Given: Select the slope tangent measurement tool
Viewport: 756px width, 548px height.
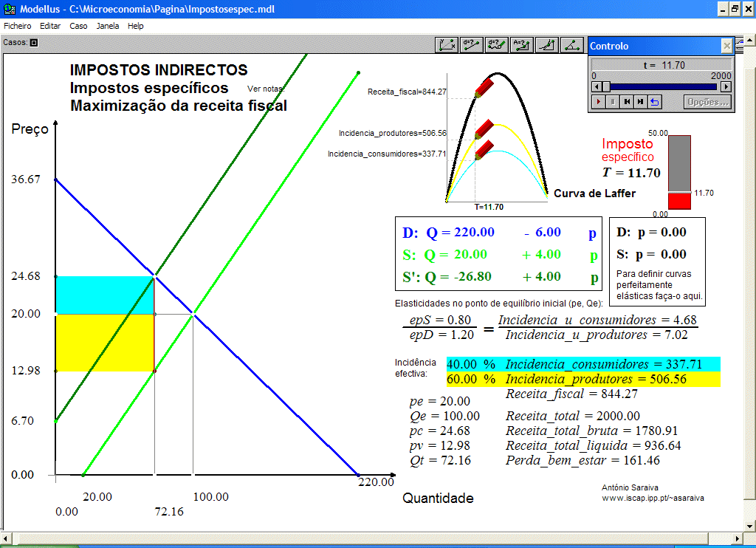Looking at the screenshot, I should (547, 44).
